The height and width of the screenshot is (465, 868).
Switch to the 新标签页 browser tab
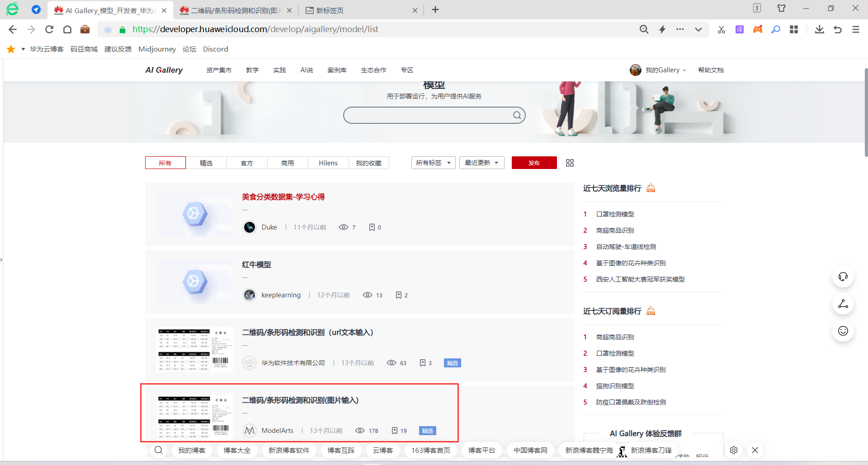point(330,10)
